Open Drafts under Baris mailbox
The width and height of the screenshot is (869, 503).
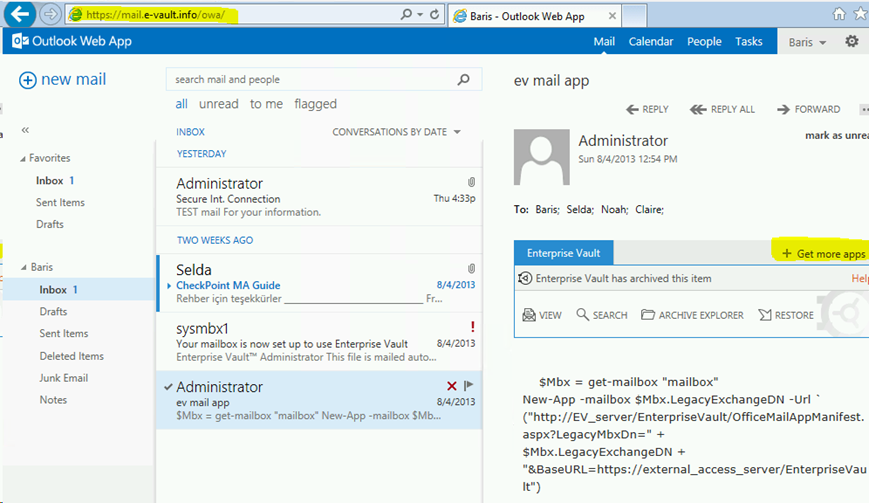53,312
